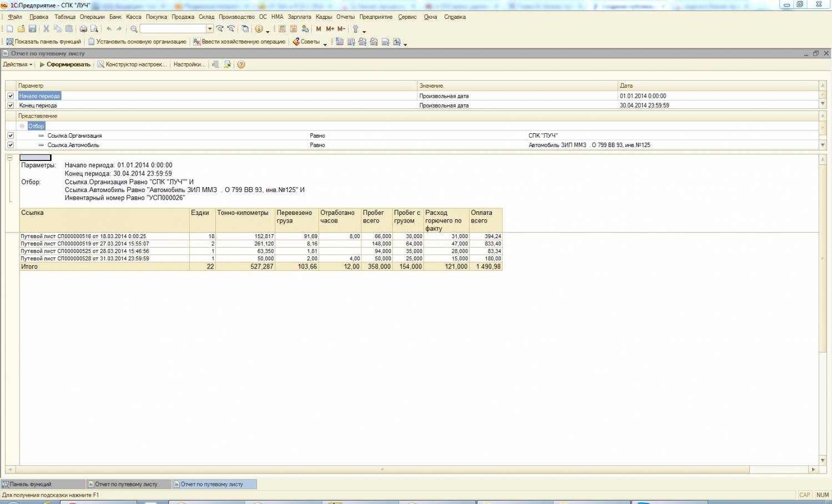Click the M+ memory add button

330,29
